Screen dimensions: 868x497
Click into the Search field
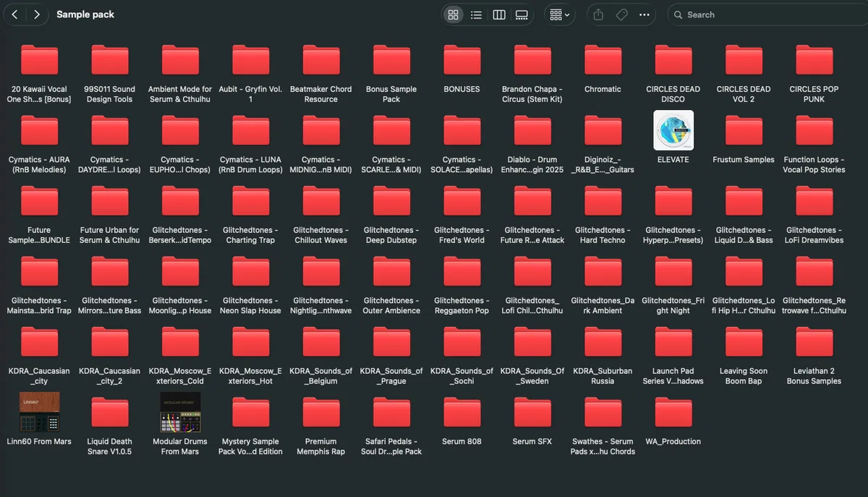(x=767, y=14)
